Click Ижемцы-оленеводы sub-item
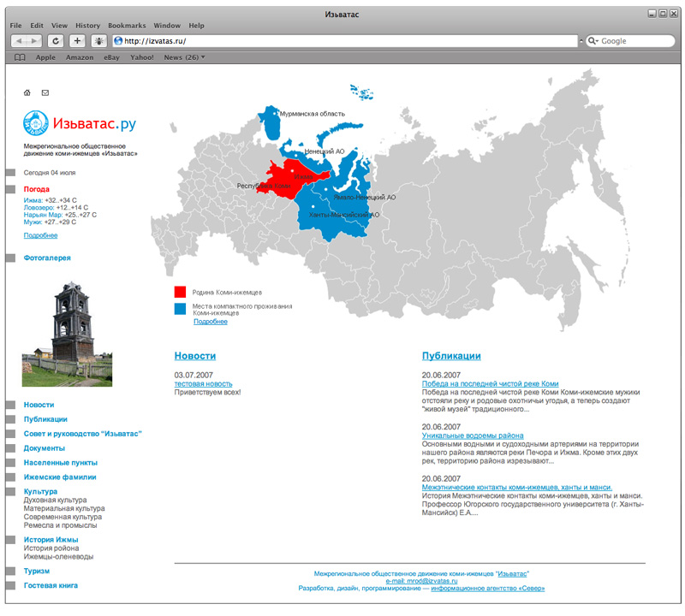Screen dimensions: 685x616 tap(58, 557)
